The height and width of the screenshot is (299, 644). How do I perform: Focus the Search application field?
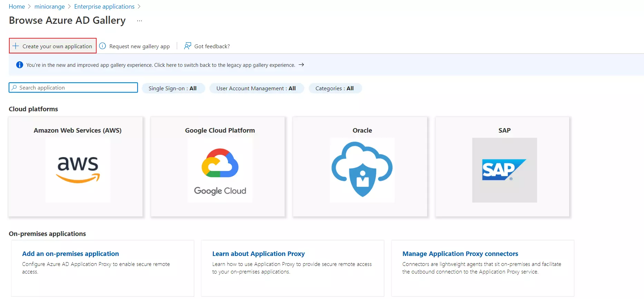pyautogui.click(x=73, y=87)
